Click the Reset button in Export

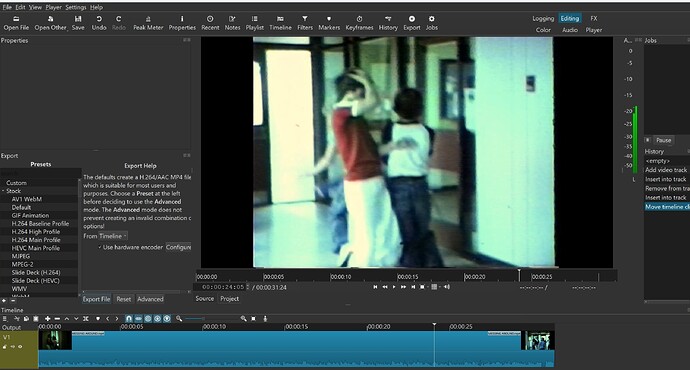coord(124,299)
